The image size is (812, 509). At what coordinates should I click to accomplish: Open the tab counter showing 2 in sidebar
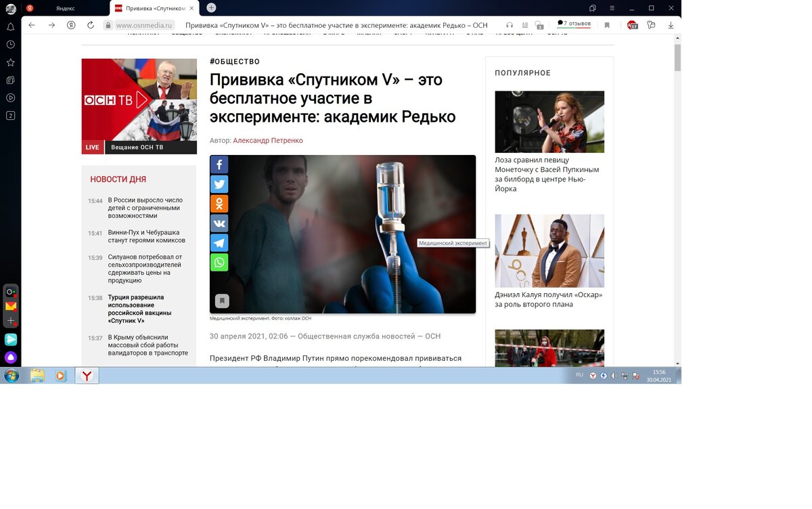coord(11,116)
